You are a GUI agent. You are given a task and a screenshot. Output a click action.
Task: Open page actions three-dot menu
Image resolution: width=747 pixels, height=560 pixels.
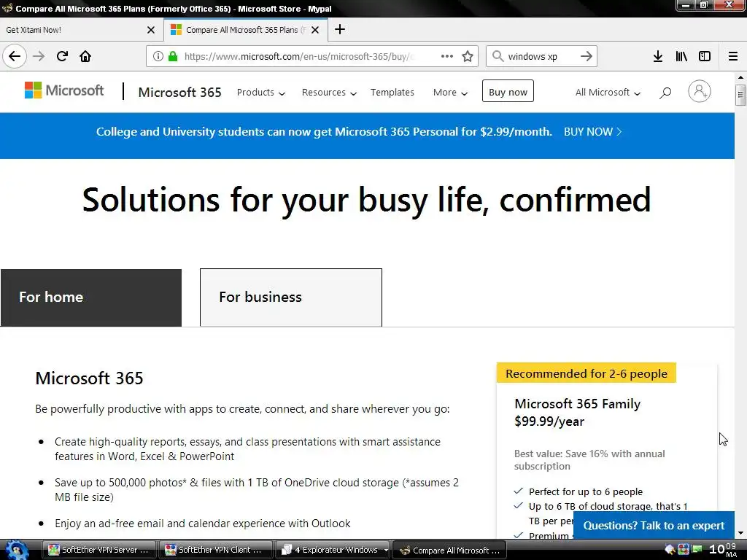pos(447,56)
